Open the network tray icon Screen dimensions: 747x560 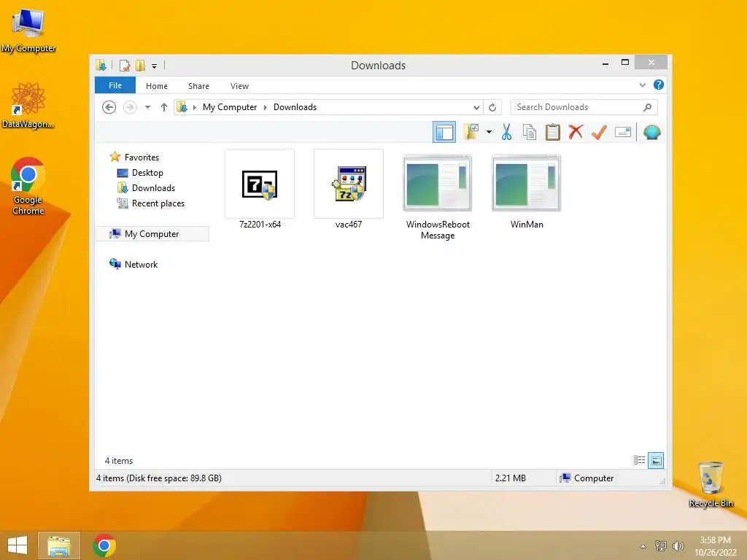point(660,545)
